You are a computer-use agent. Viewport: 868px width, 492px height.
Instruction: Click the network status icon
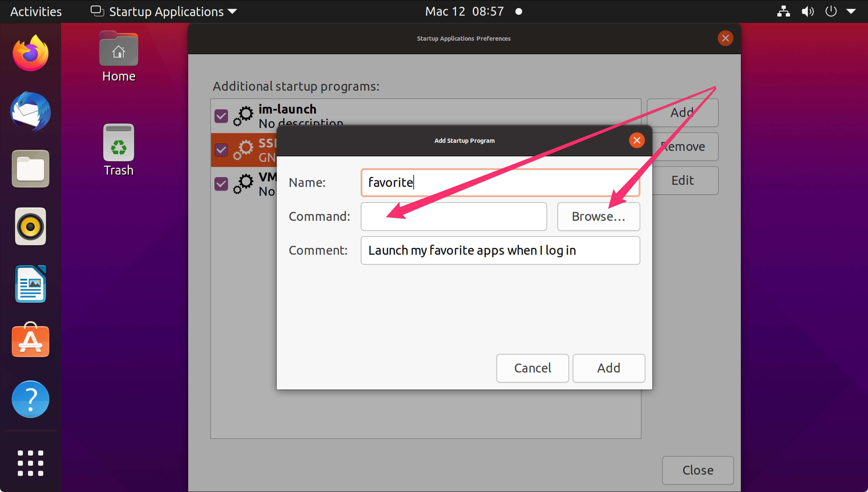tap(783, 11)
